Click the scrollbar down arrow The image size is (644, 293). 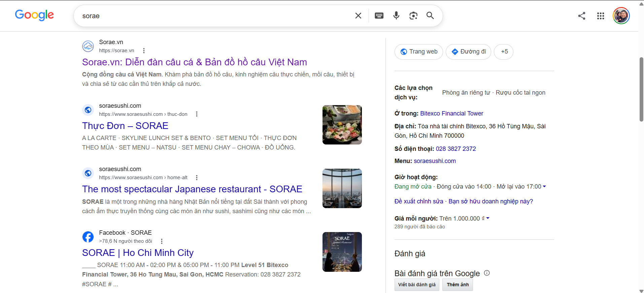point(641,291)
